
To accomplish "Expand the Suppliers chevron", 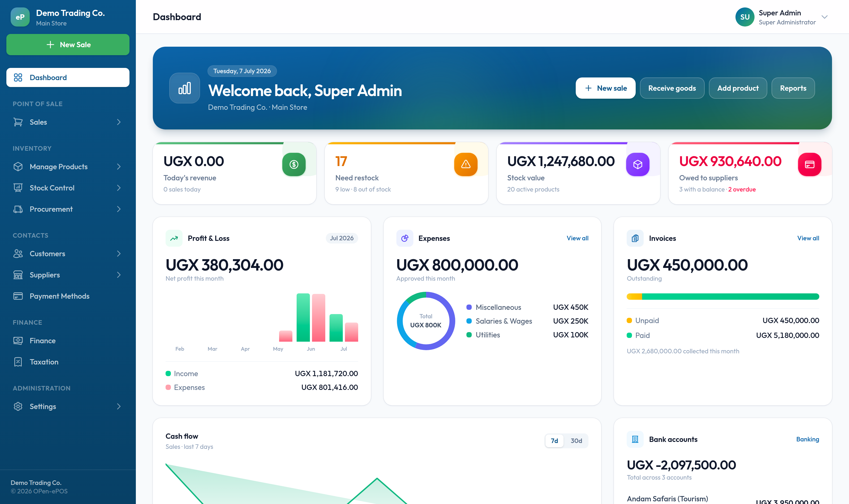I will pos(119,275).
